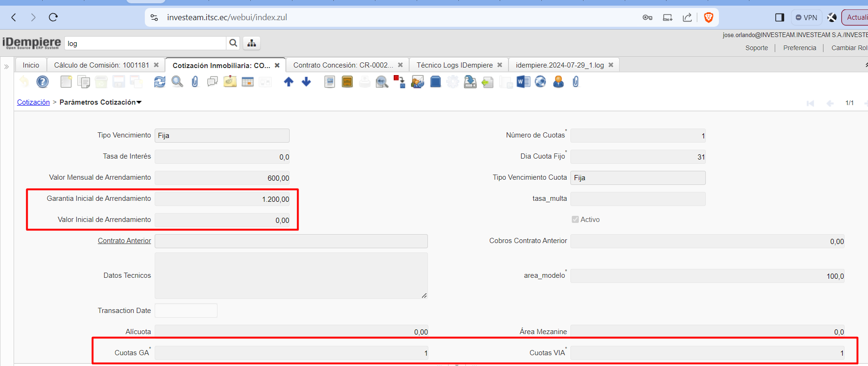The image size is (868, 366).
Task: Click the Chat speech-bubble icon
Action: point(212,82)
